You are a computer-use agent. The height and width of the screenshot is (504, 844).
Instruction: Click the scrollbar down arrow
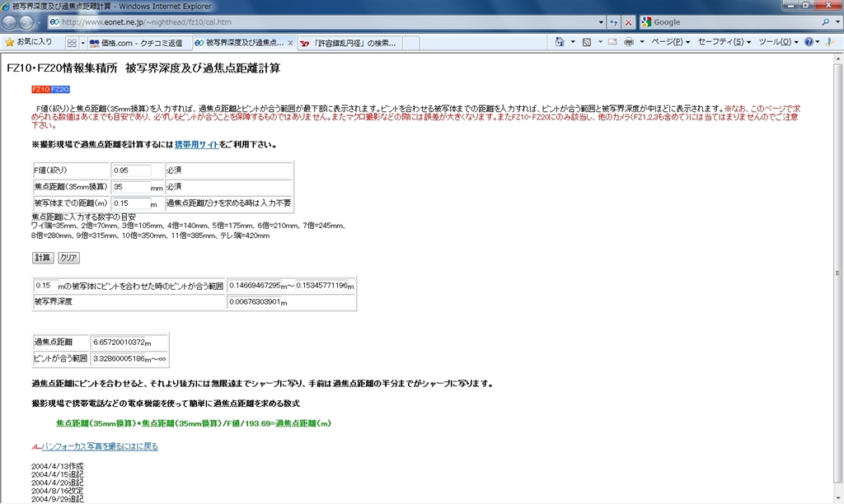coord(837,500)
